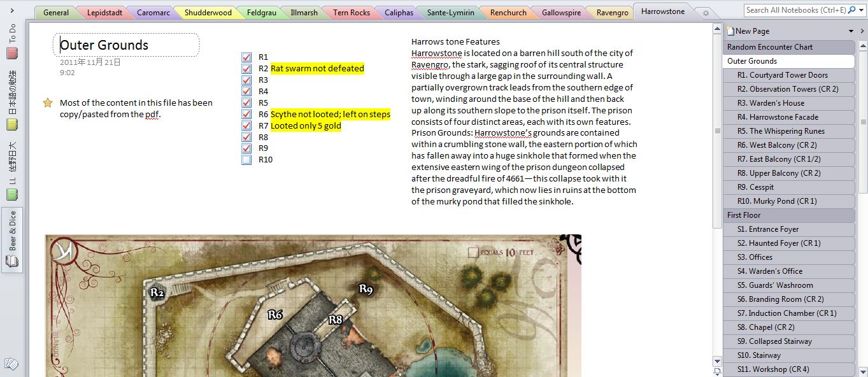Open page R9. Cesspit
868x377 pixels.
pos(789,187)
